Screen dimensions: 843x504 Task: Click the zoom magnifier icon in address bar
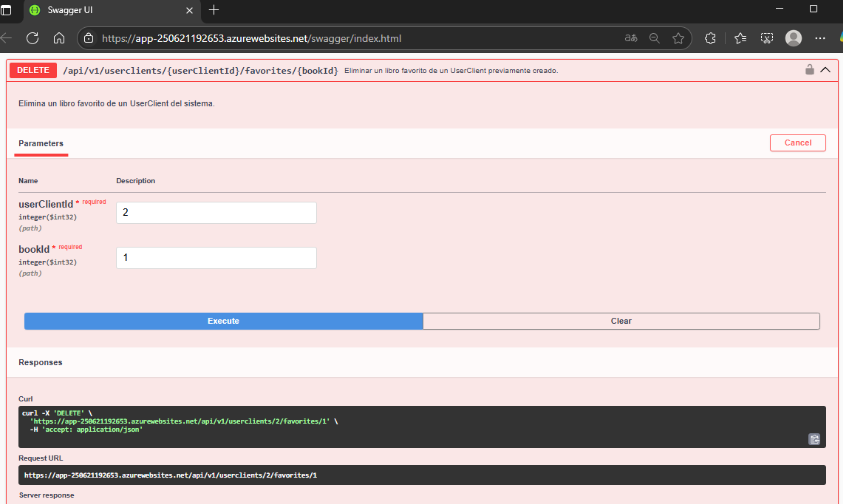pos(654,38)
